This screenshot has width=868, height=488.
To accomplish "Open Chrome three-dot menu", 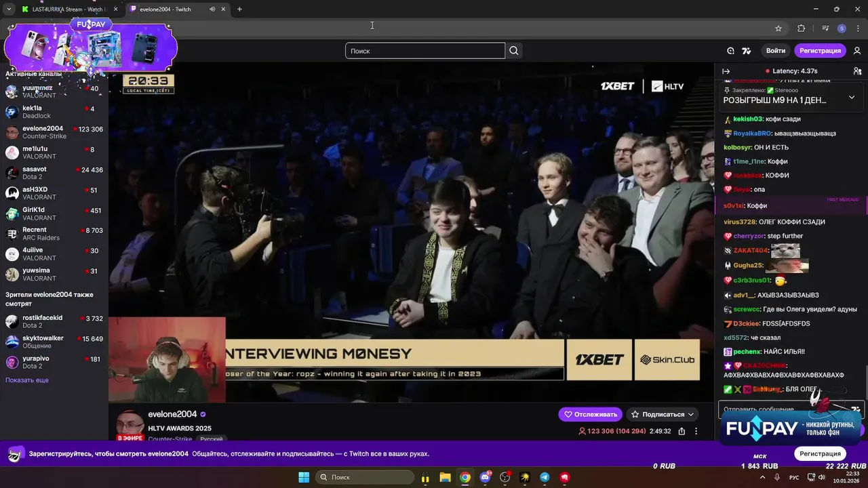I will (857, 28).
